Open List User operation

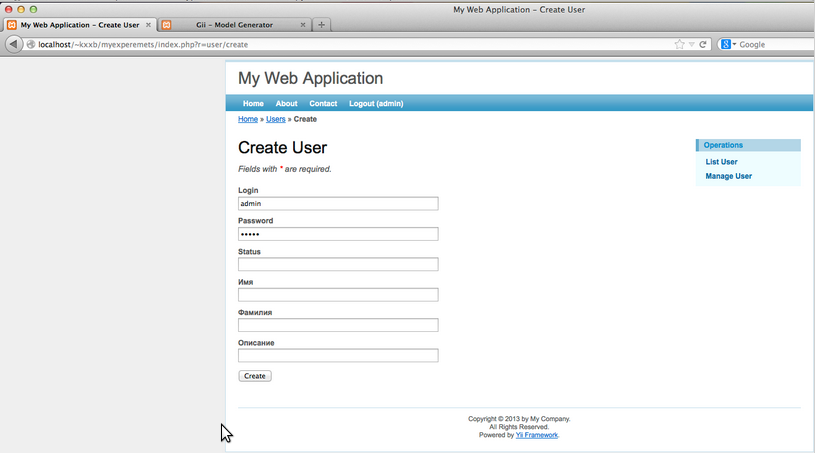coord(721,162)
